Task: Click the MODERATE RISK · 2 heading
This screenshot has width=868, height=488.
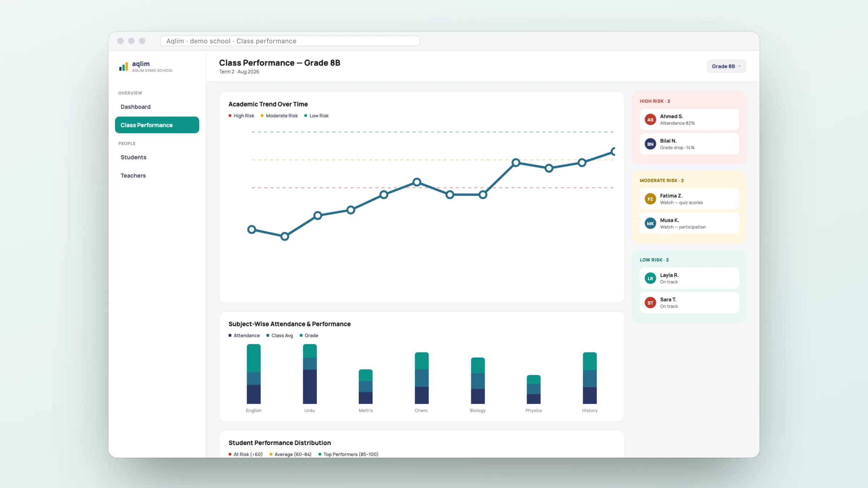Action: coord(662,180)
